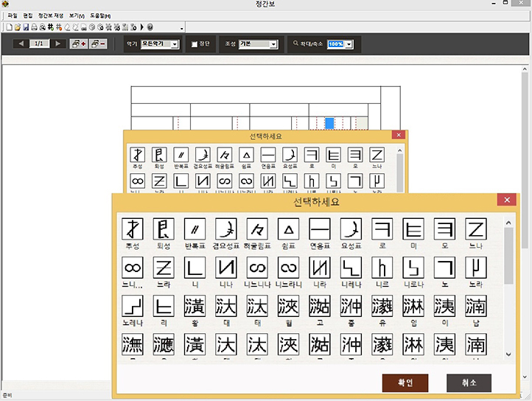Close the background 선택하세요 dialog
The image size is (532, 401).
(x=399, y=135)
